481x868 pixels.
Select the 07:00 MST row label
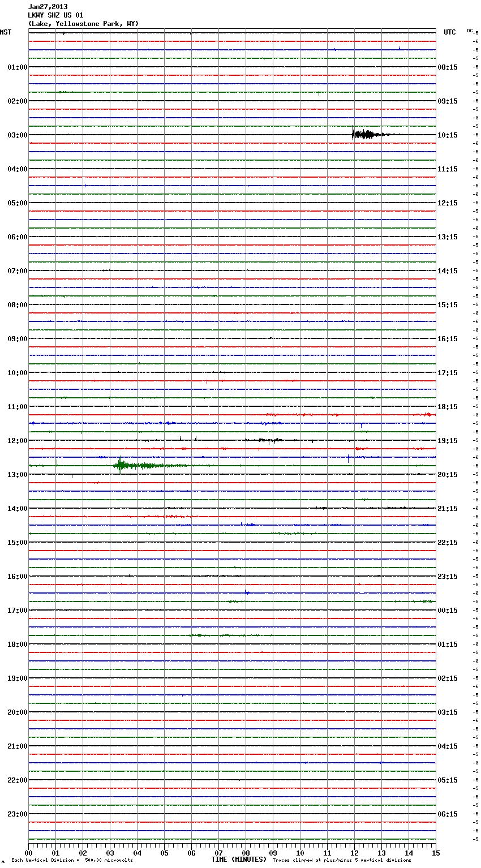17,271
